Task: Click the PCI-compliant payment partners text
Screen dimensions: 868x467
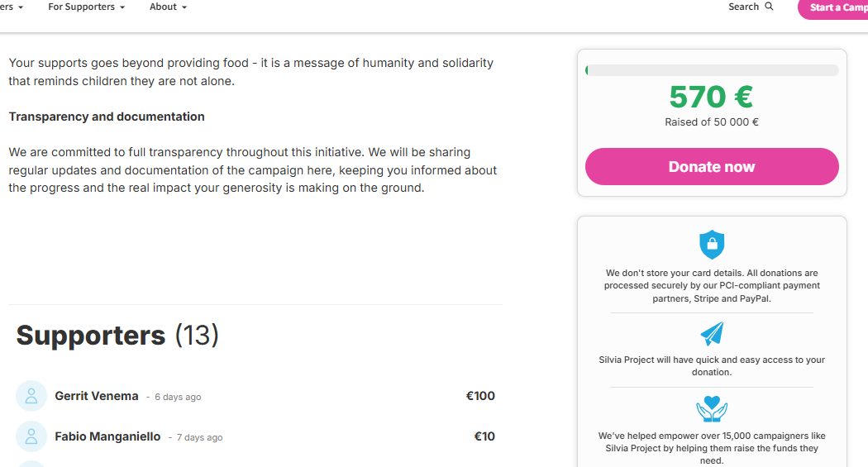Action: coord(712,286)
